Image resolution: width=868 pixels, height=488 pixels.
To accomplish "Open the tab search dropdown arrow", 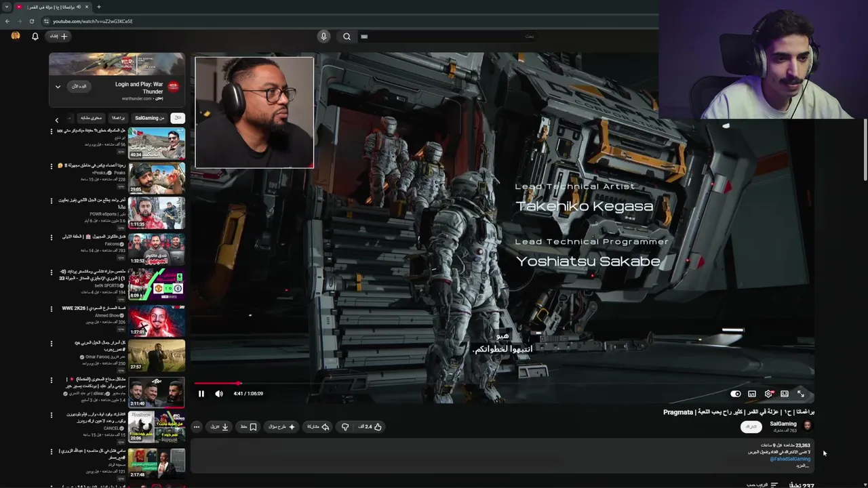I will (x=6, y=7).
